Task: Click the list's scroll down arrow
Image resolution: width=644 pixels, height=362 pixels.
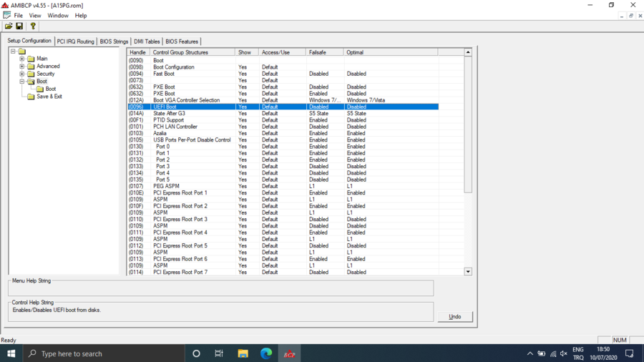Action: (x=468, y=272)
